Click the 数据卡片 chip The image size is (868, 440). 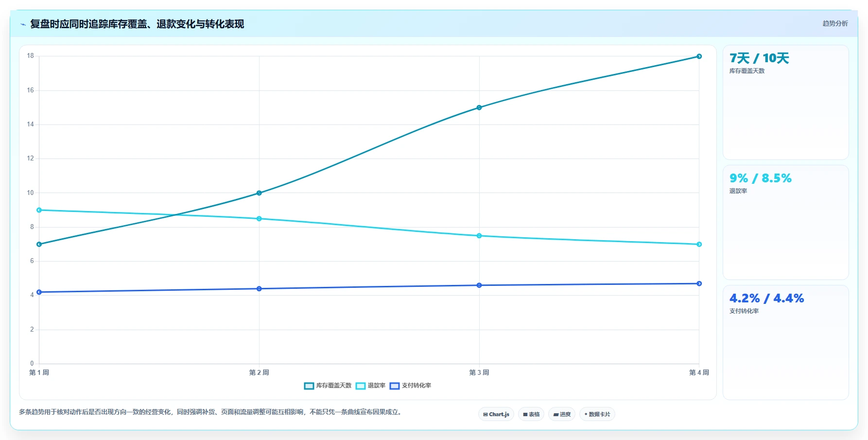pos(597,414)
